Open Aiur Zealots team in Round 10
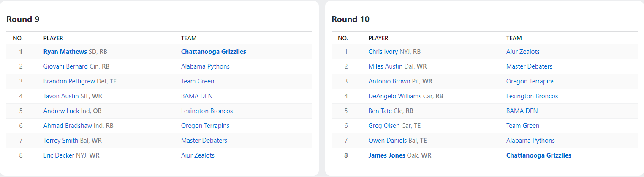The image size is (644, 177). [x=523, y=52]
